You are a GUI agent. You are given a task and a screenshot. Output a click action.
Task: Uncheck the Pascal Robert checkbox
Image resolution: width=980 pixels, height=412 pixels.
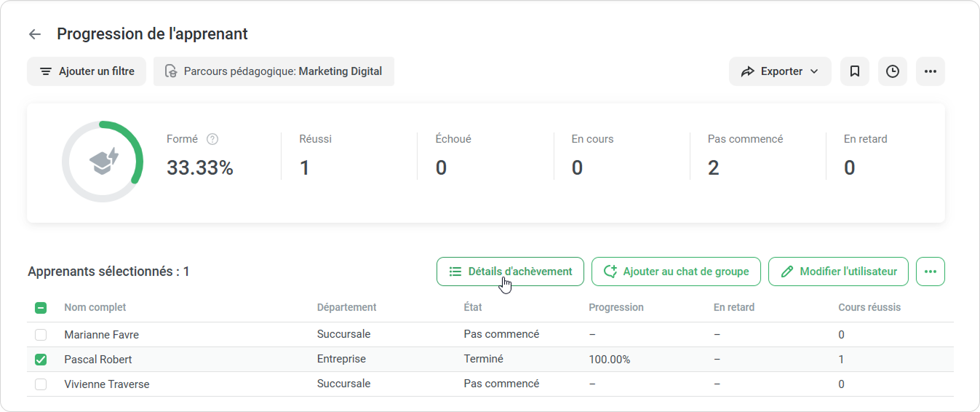point(41,360)
